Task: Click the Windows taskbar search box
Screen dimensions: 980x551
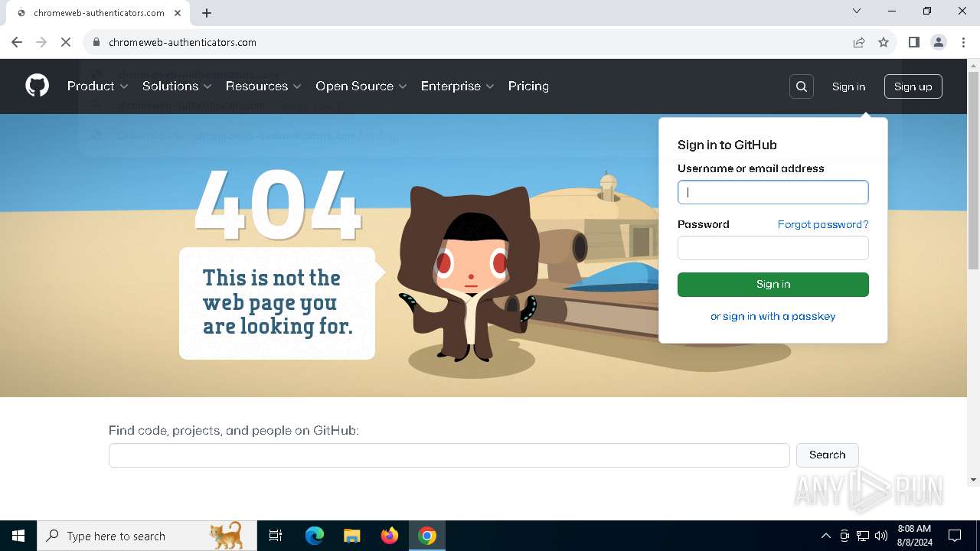Action: (x=147, y=536)
